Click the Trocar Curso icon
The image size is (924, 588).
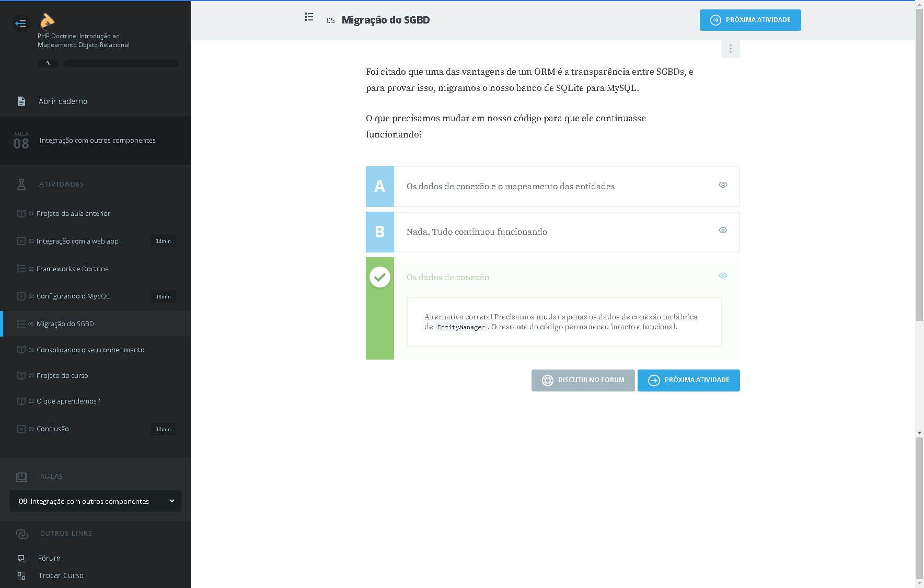point(21,575)
